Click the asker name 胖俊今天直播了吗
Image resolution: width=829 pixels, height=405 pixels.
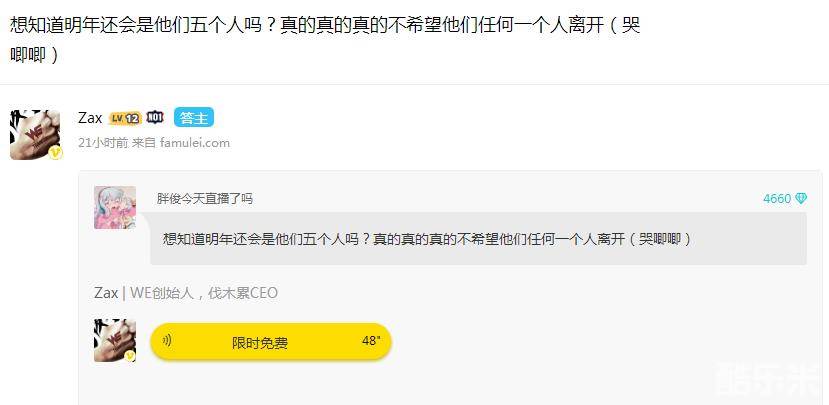204,199
